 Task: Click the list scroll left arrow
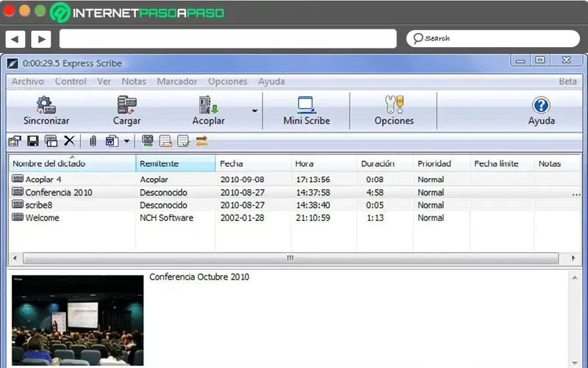(x=15, y=258)
